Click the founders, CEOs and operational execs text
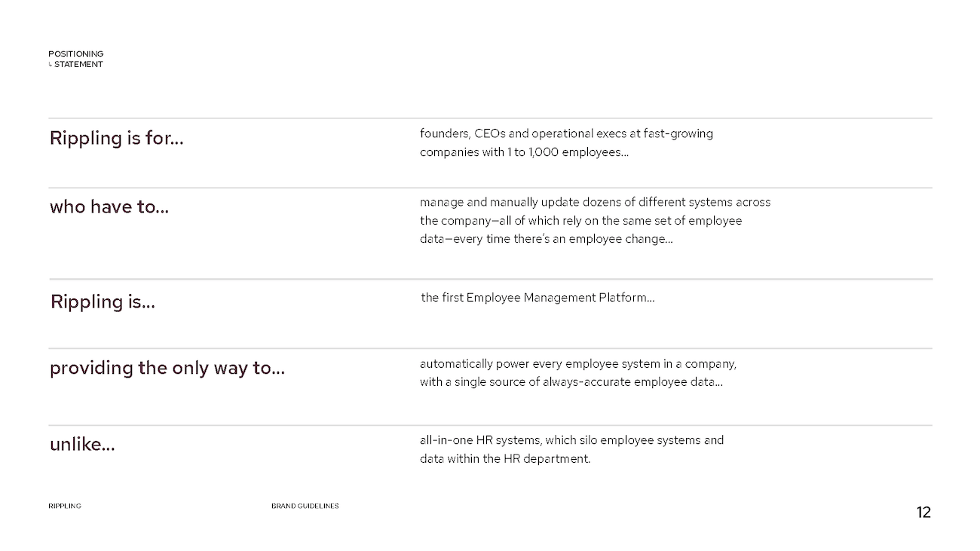This screenshot has width=980, height=551. [566, 134]
